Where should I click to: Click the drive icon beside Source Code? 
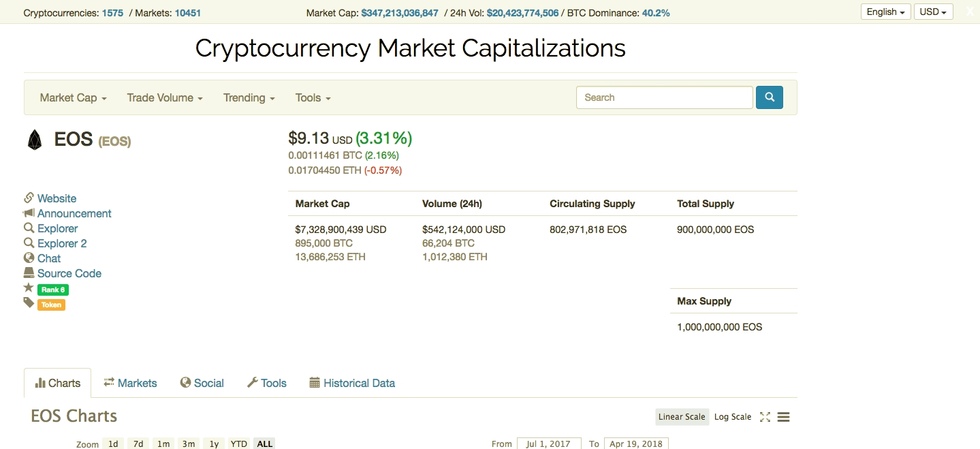tap(29, 273)
